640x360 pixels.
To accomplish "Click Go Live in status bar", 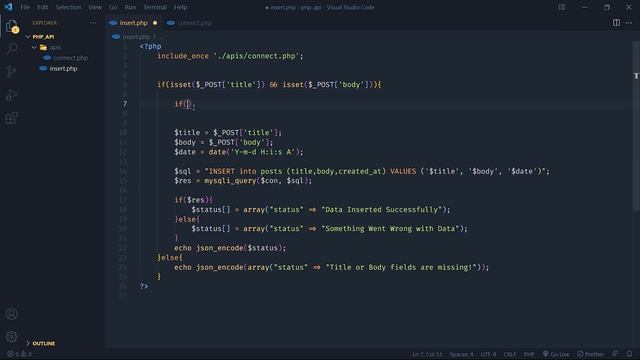I will (556, 354).
